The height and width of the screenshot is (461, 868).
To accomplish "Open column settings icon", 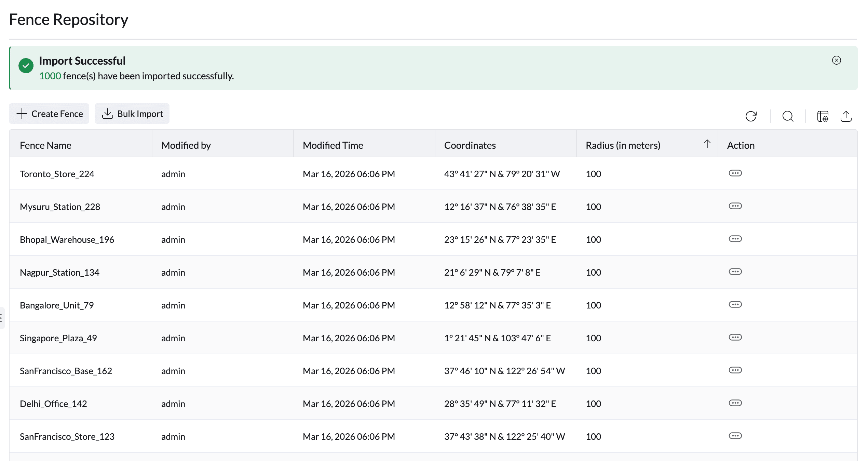I will point(823,116).
